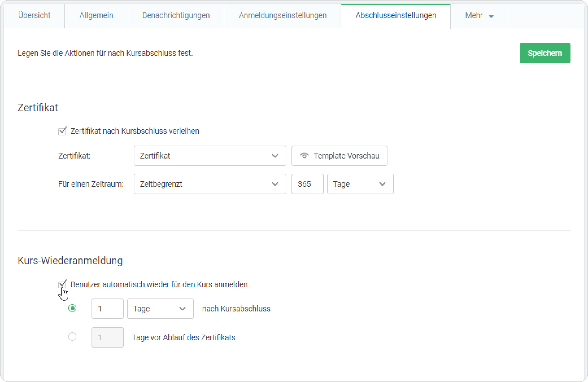Open the Anmeldungseinstellungen tab

pyautogui.click(x=283, y=15)
